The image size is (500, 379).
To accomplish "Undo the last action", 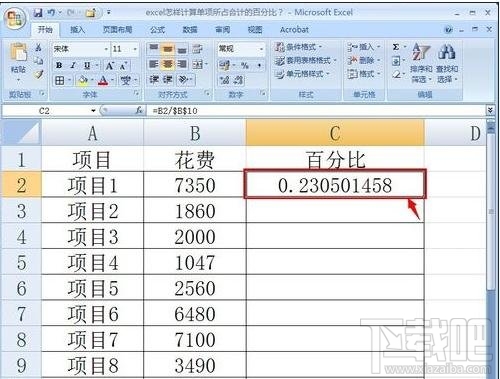I will click(x=51, y=13).
